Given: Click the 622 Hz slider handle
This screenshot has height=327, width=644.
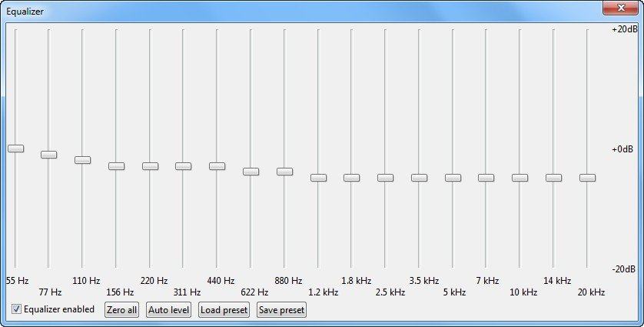Looking at the screenshot, I should (x=251, y=172).
